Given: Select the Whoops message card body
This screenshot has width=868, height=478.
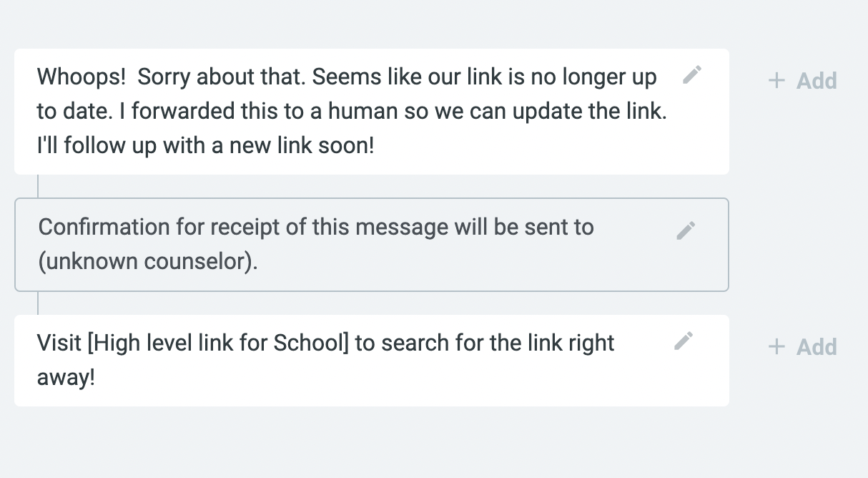Looking at the screenshot, I should (x=372, y=112).
